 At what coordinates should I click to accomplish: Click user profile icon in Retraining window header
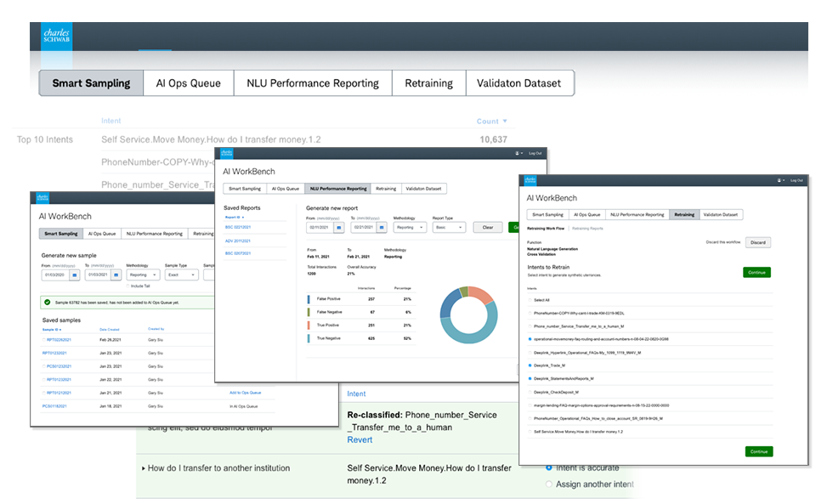[x=780, y=180]
